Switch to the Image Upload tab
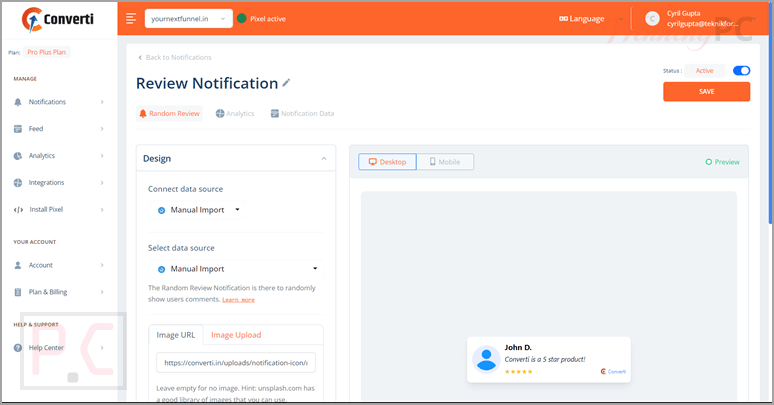The width and height of the screenshot is (774, 405). 236,335
